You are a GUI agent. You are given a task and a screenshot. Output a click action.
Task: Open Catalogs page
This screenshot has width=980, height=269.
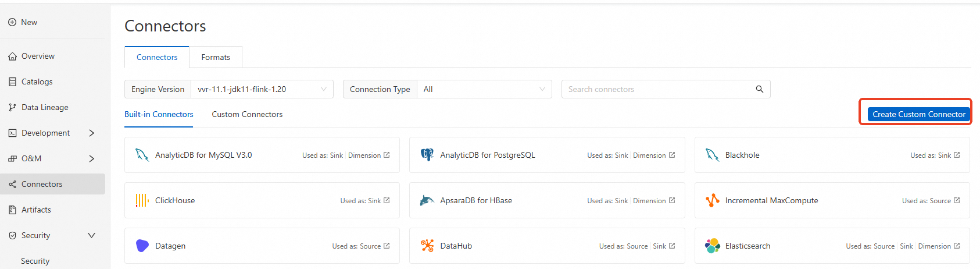point(37,82)
